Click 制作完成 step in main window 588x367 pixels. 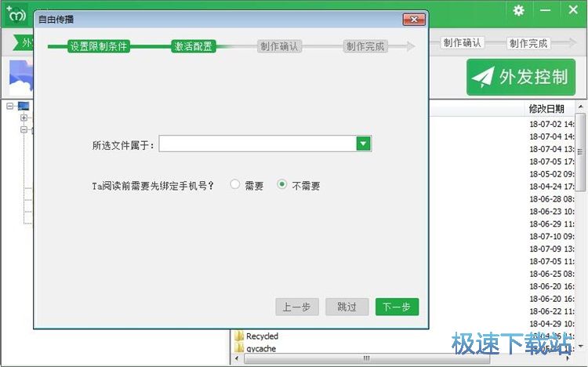pos(528,43)
